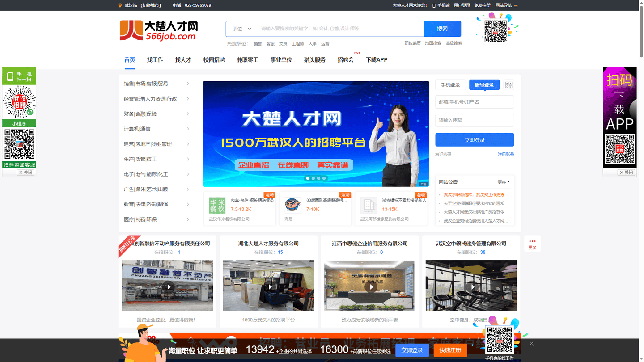Image resolution: width=644 pixels, height=362 pixels.
Task: Click the 忘记密码 link
Action: click(x=443, y=154)
